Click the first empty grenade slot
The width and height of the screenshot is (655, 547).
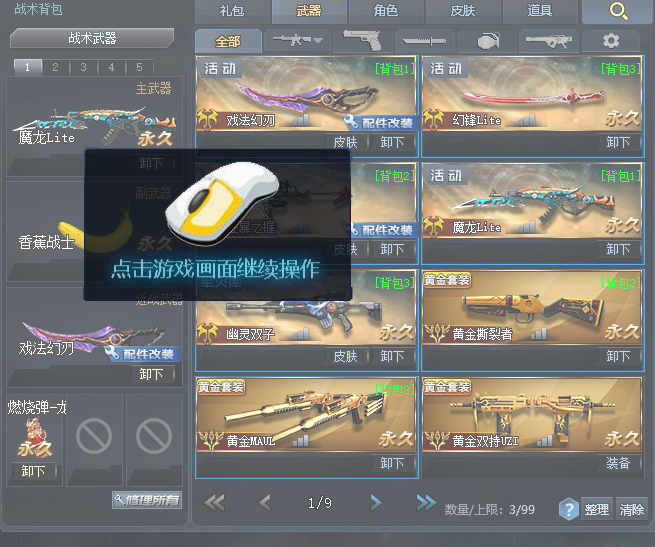tap(94, 436)
